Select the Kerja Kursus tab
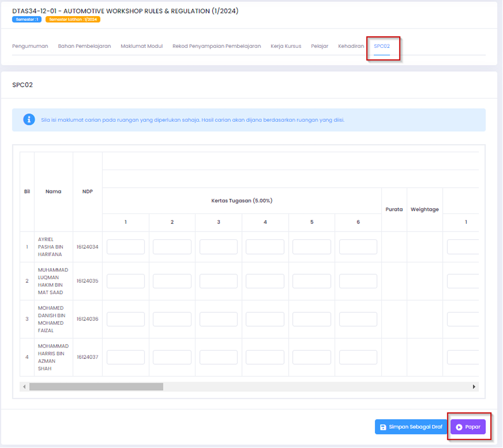The width and height of the screenshot is (503, 448). click(286, 46)
